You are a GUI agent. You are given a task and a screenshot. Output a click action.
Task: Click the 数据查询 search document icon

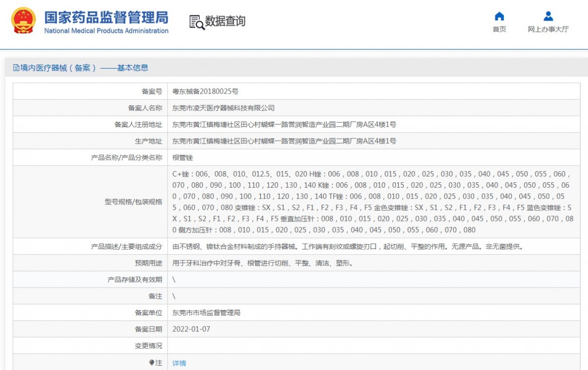coord(196,22)
